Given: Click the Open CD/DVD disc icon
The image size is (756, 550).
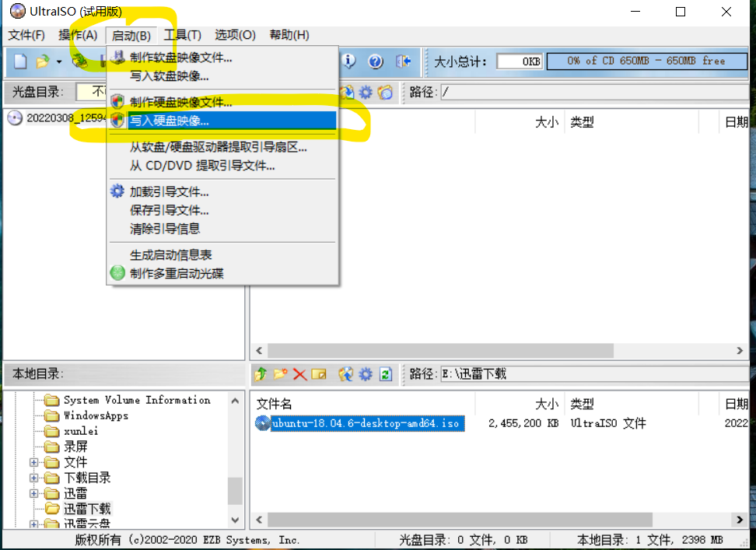Looking at the screenshot, I should 79,61.
